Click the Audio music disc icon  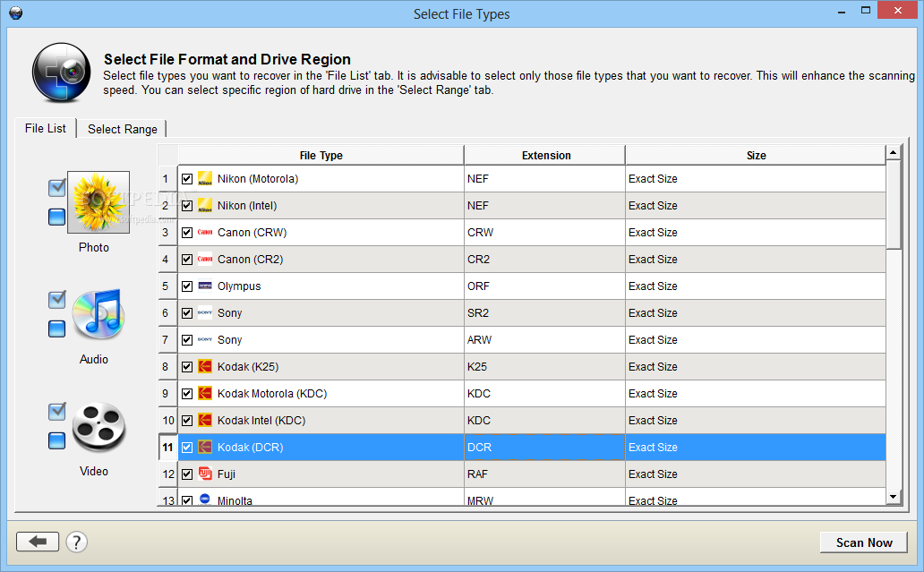[x=98, y=314]
